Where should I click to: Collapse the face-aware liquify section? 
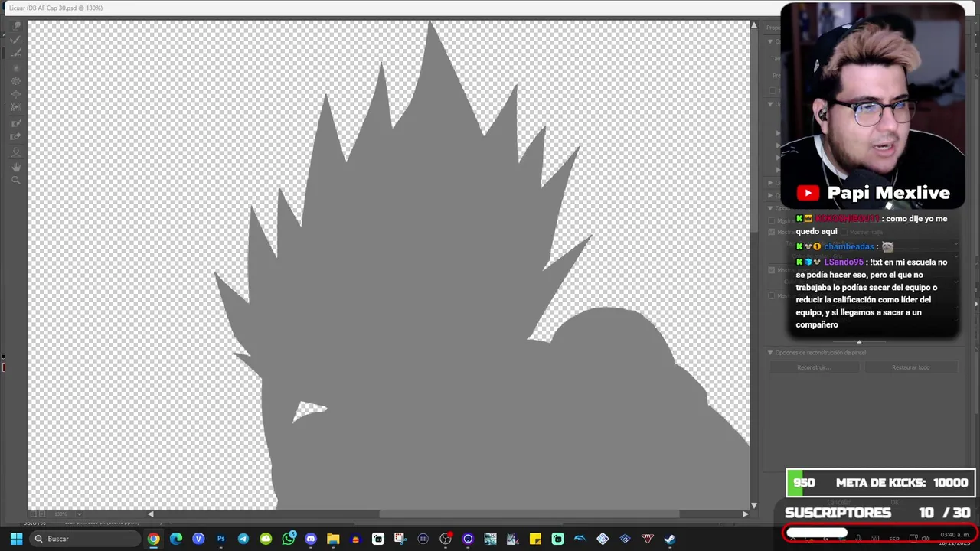tap(770, 104)
